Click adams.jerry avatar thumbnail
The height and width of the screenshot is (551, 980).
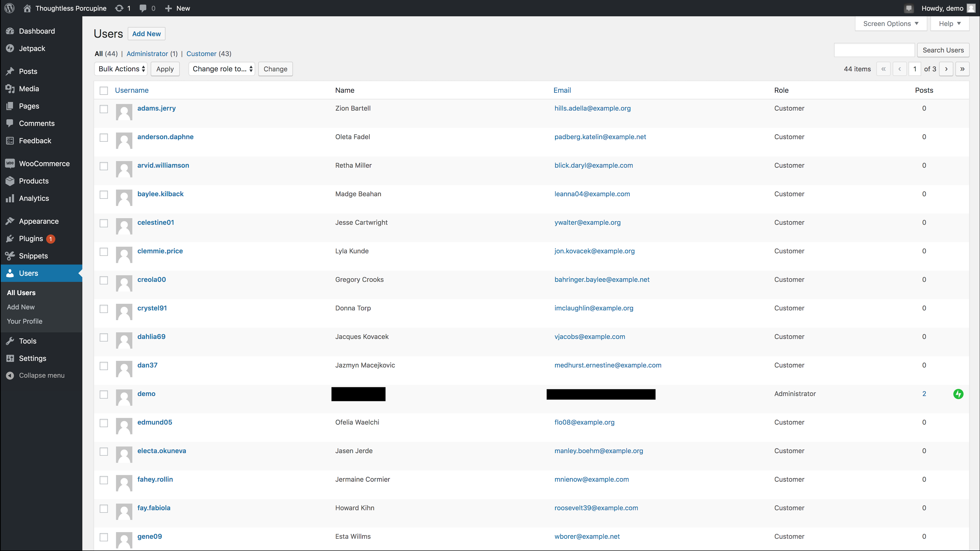click(124, 112)
